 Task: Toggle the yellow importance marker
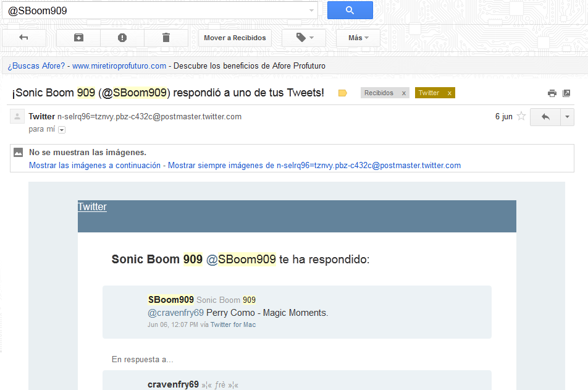coord(342,93)
